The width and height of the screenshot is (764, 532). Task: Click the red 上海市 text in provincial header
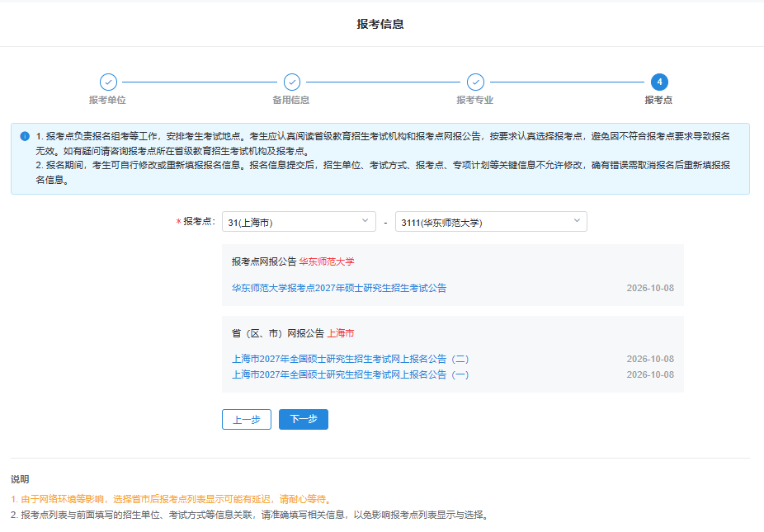point(341,333)
